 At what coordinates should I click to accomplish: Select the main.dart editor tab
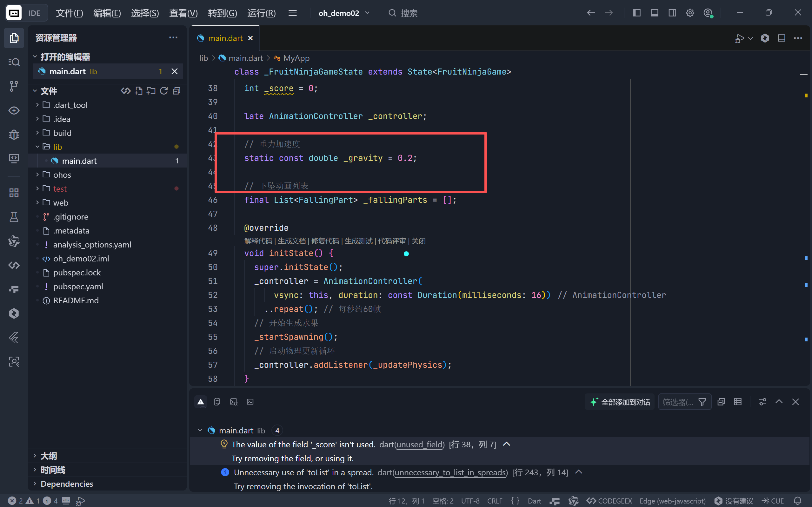225,38
